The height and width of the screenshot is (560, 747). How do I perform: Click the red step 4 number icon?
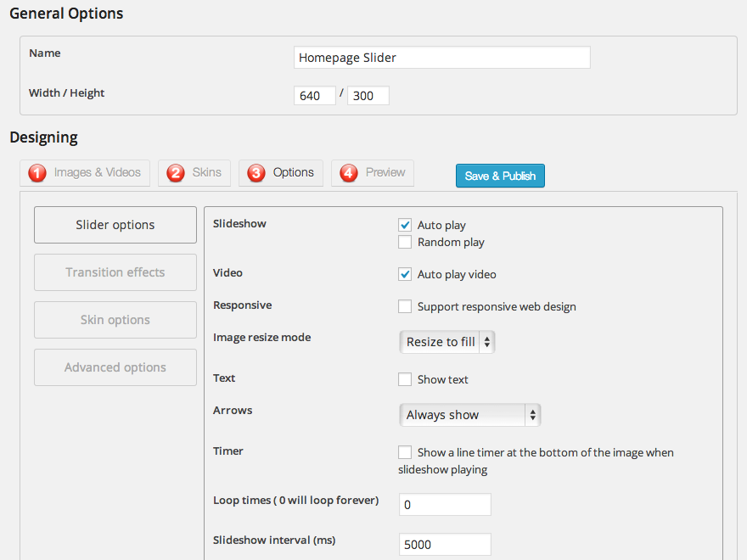click(349, 173)
